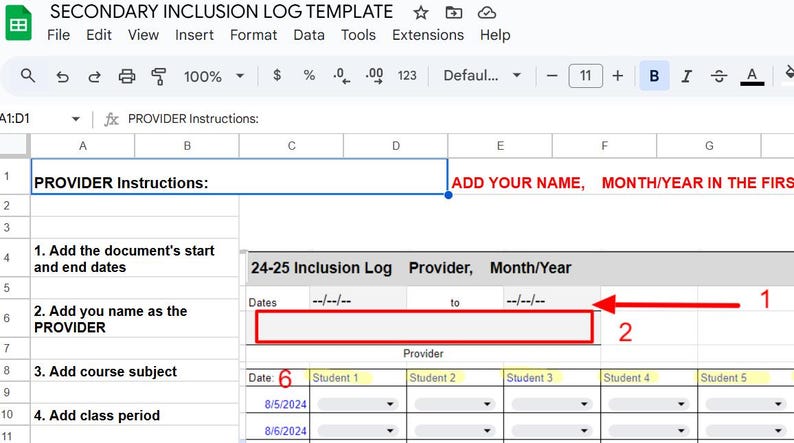Click the move to folder icon
Screen dimensions: 794x443
tap(454, 13)
